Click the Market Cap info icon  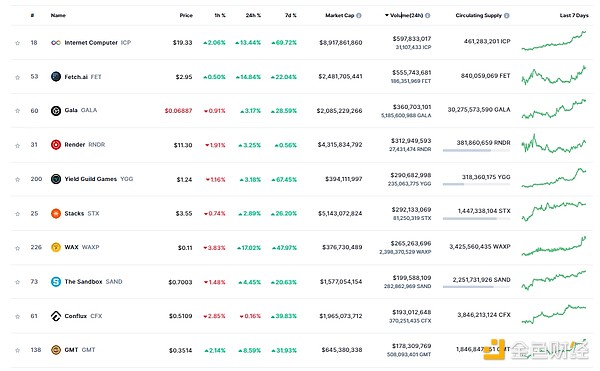coord(359,16)
